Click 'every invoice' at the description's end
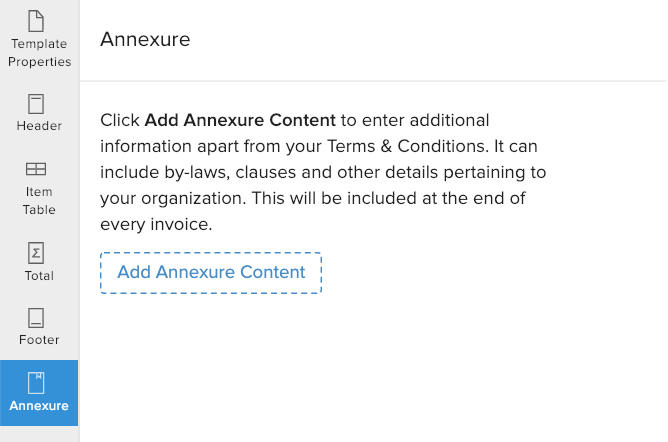 pos(153,224)
